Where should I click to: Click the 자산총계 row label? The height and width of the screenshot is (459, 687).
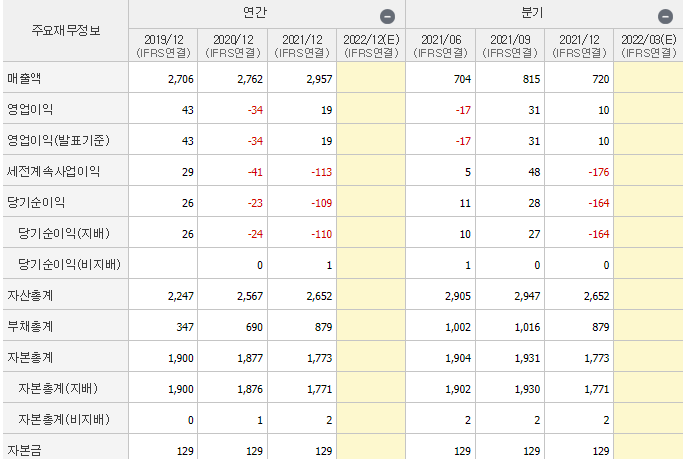click(30, 296)
